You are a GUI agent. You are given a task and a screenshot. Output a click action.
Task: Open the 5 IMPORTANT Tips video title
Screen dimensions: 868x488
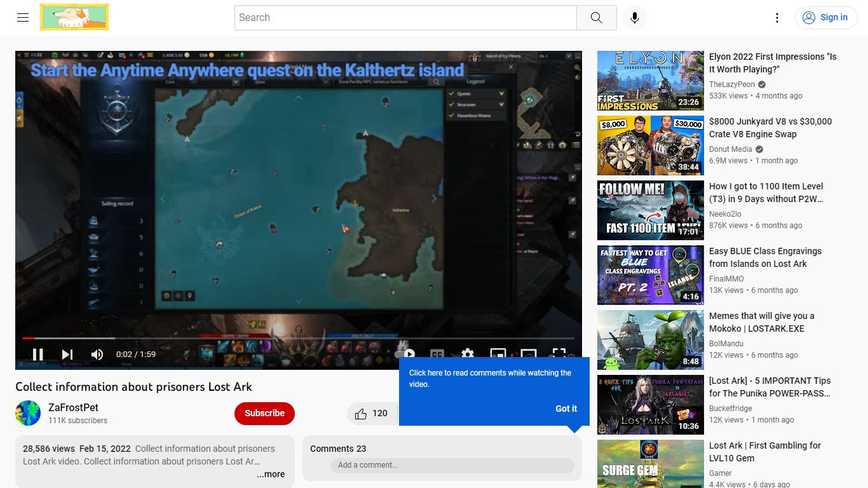point(770,387)
